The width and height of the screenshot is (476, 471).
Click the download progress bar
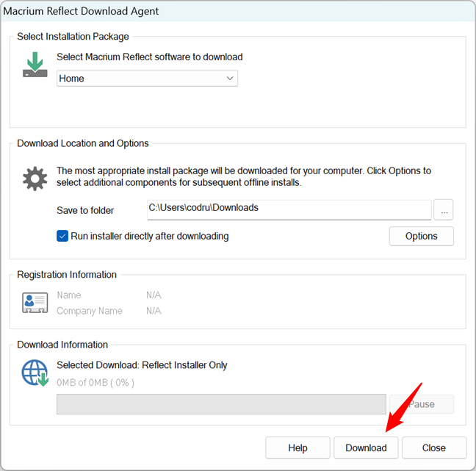pos(221,404)
